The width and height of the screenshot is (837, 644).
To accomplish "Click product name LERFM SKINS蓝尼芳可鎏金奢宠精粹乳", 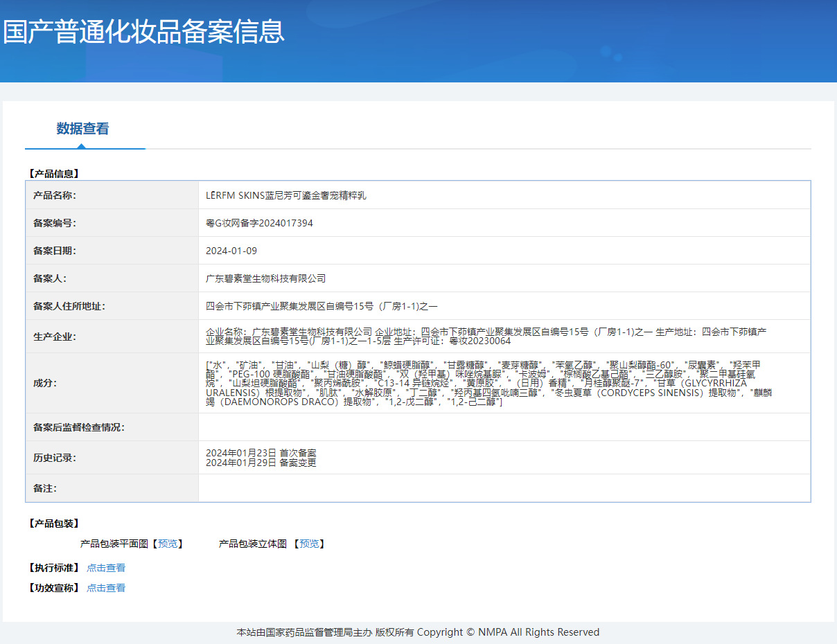I will point(286,195).
